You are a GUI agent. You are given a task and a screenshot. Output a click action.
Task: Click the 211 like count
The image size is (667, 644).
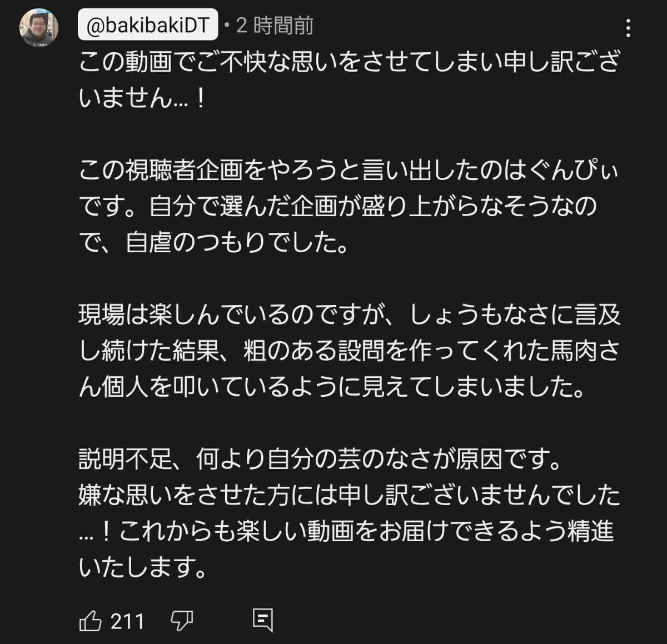coord(127,621)
